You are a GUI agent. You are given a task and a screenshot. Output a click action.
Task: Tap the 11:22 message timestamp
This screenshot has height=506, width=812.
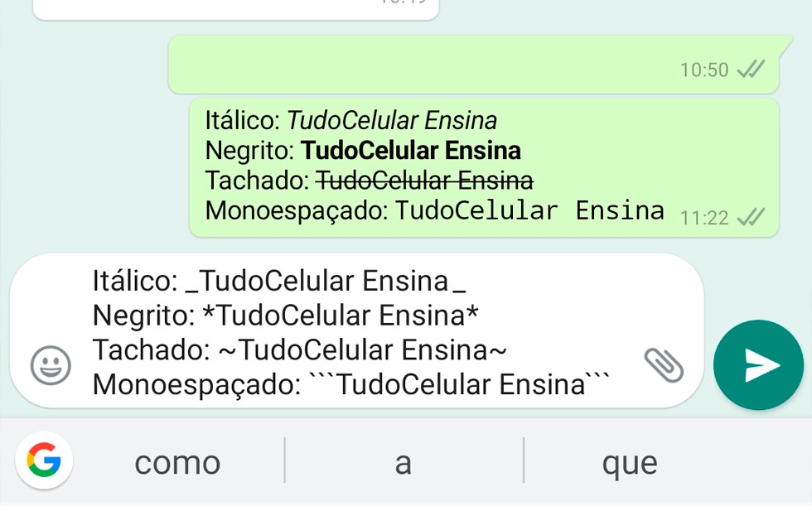pos(703,218)
